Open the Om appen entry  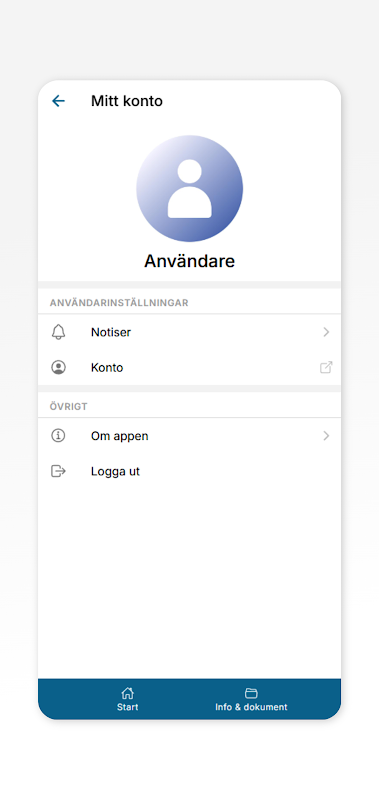[x=190, y=436]
